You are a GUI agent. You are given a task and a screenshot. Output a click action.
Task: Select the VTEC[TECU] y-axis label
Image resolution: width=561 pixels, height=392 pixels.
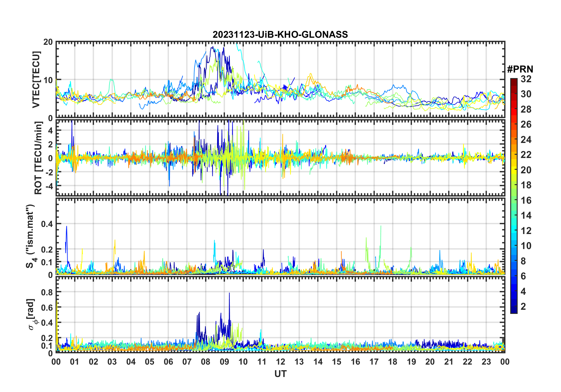pyautogui.click(x=36, y=80)
